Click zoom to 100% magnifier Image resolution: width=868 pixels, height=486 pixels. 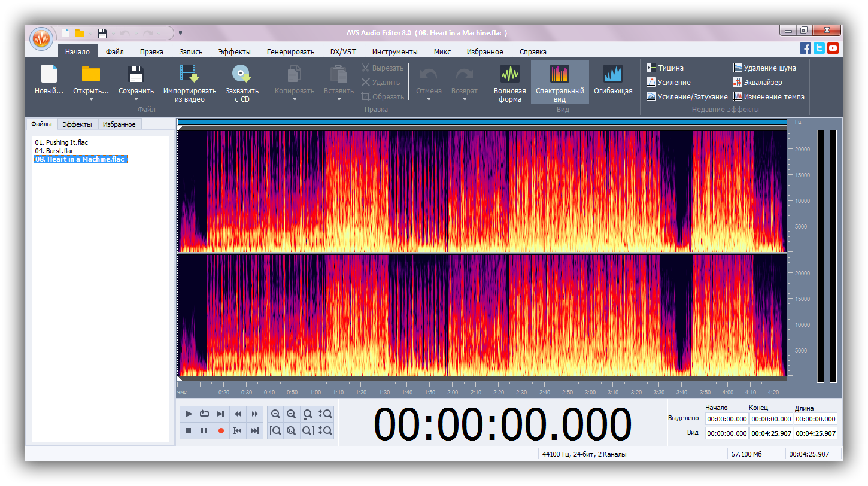coord(308,414)
